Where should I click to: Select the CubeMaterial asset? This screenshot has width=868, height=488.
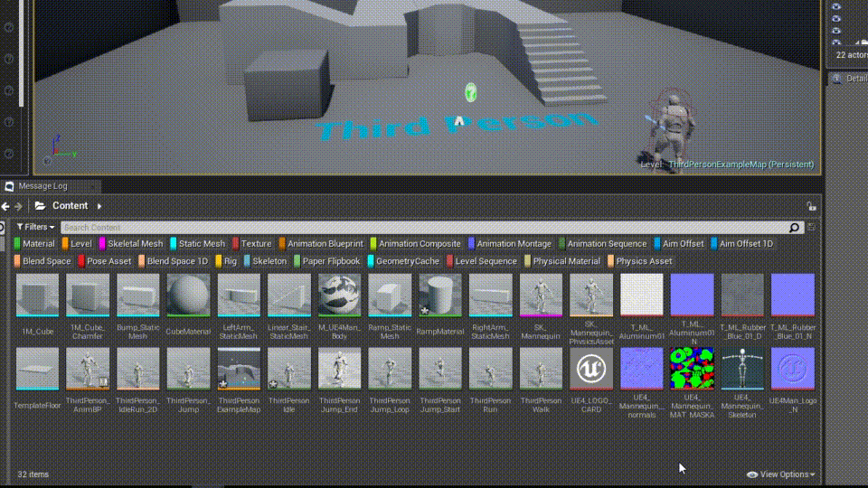coord(188,305)
